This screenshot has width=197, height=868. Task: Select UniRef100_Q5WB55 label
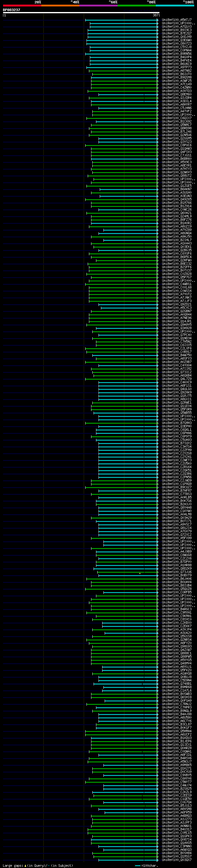(x=177, y=412)
